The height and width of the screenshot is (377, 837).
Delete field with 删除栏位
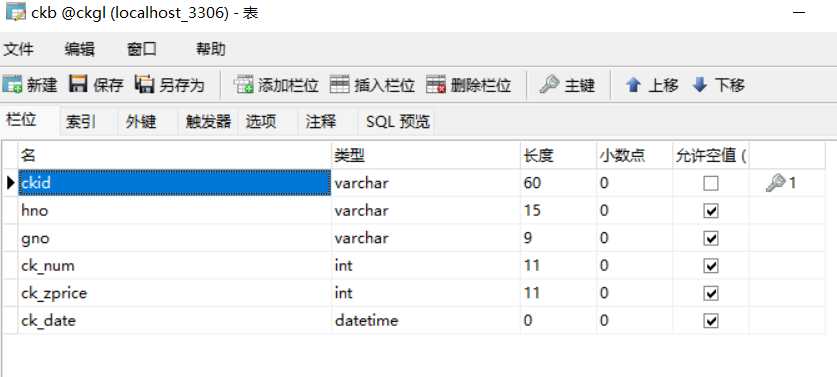point(469,84)
